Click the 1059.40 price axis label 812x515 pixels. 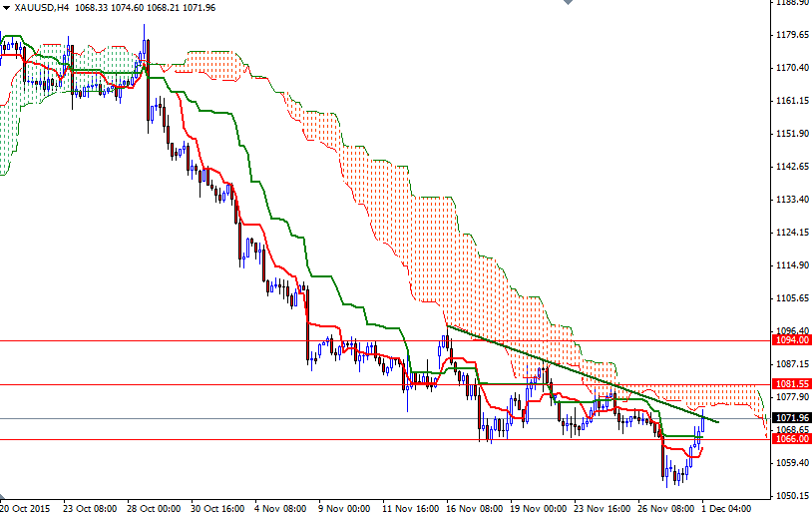792,463
